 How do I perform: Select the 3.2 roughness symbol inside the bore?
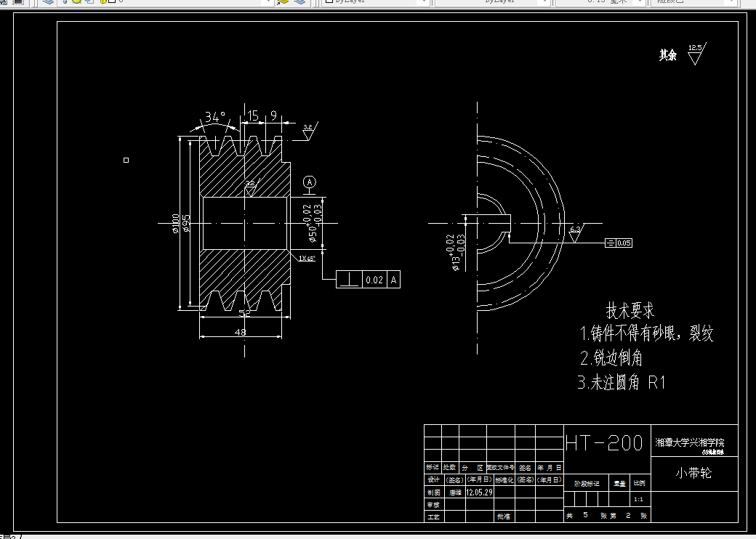(251, 188)
